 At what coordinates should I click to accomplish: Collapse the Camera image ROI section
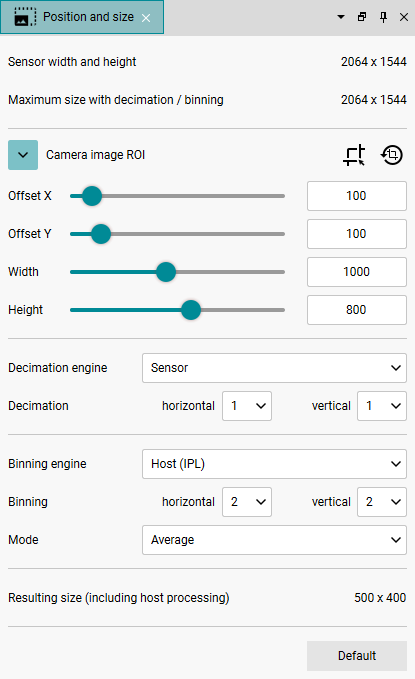23,155
